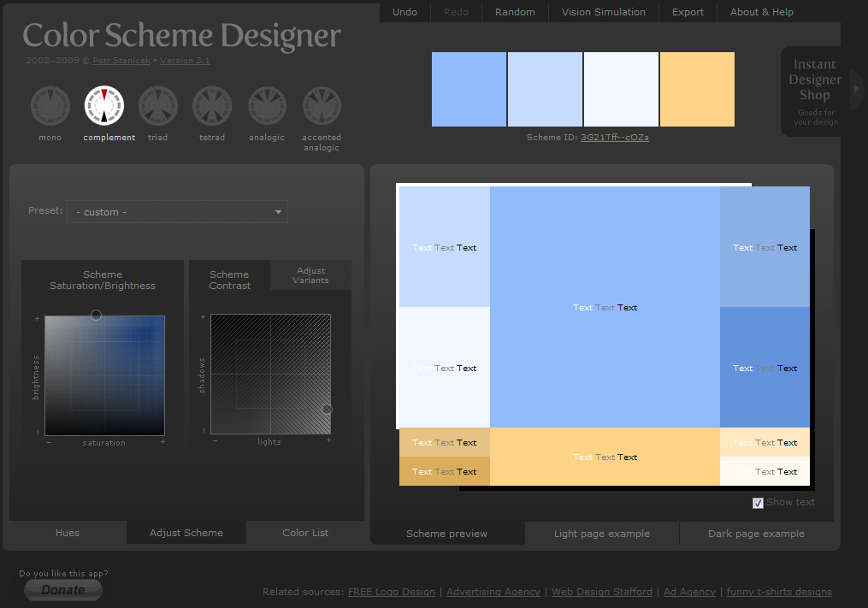This screenshot has height=608, width=868.
Task: Expand the Instant Designer Shop arrow
Action: point(858,90)
